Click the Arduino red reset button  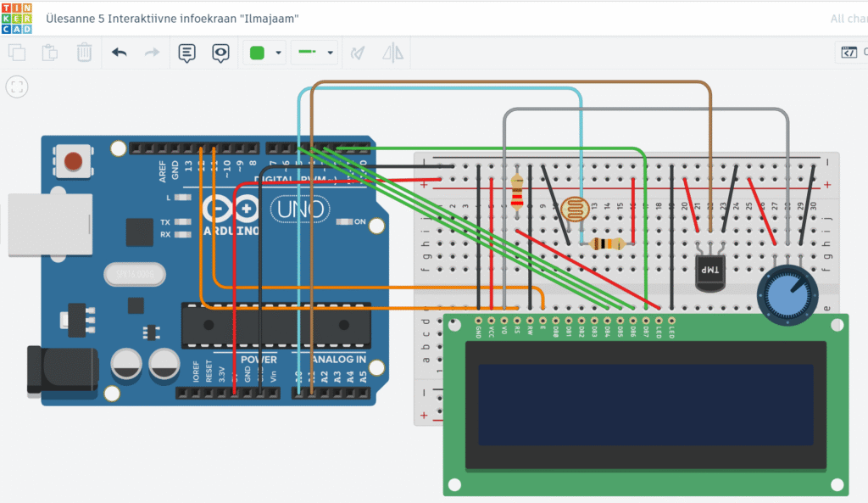[73, 161]
